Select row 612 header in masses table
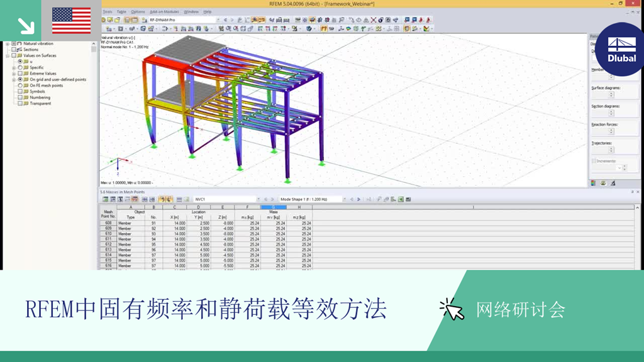The width and height of the screenshot is (644, 362). point(108,244)
